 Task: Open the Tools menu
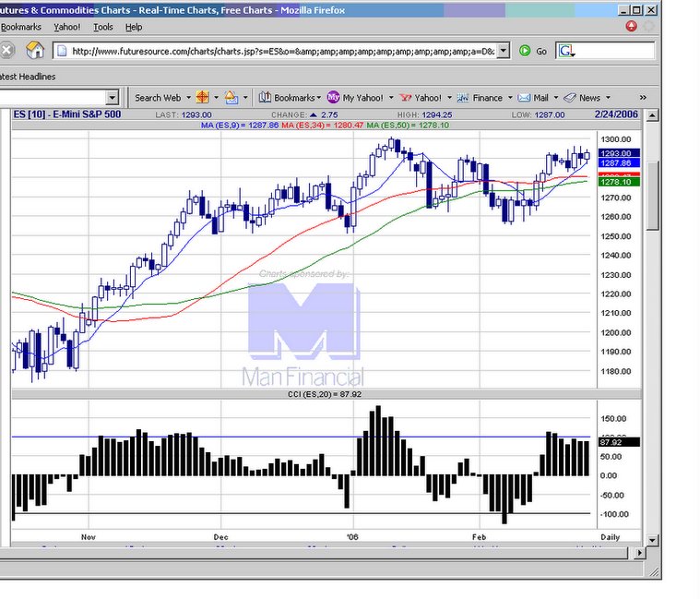(103, 28)
